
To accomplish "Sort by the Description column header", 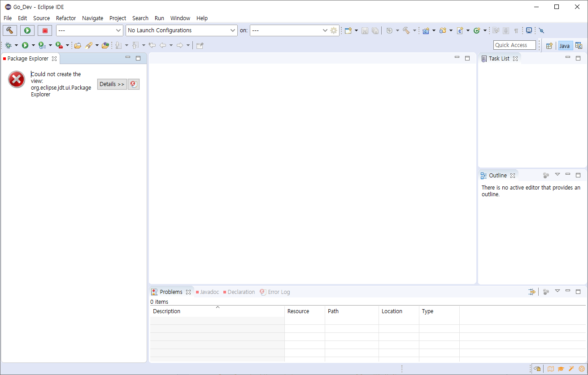I will pyautogui.click(x=217, y=311).
